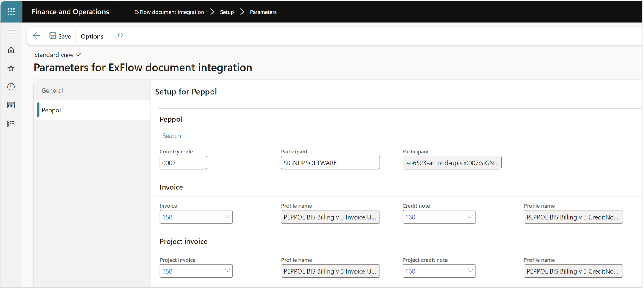Image resolution: width=644 pixels, height=291 pixels.
Task: Click the Project invoice section heading
Action: click(184, 241)
